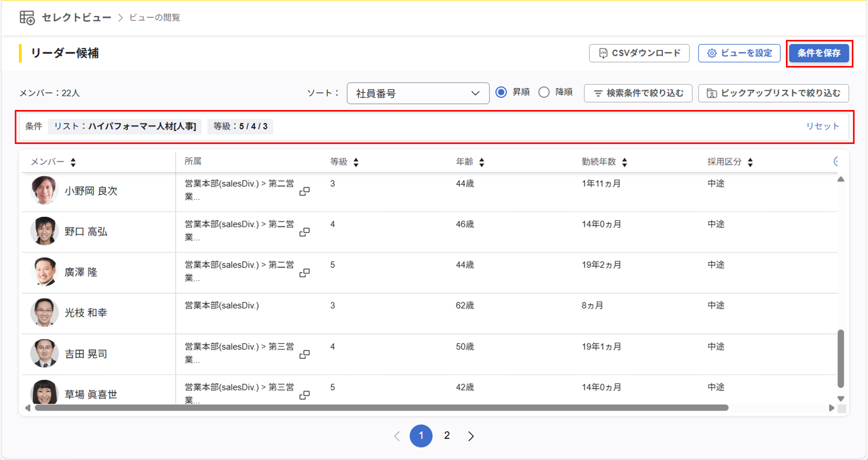Select 降順 descending radio button
The image size is (868, 460).
[544, 92]
